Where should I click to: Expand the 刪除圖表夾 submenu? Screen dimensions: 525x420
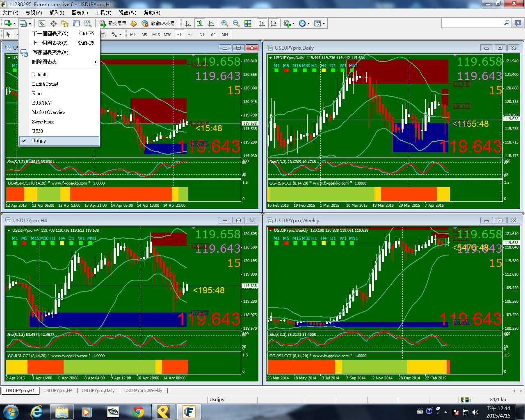click(x=59, y=62)
